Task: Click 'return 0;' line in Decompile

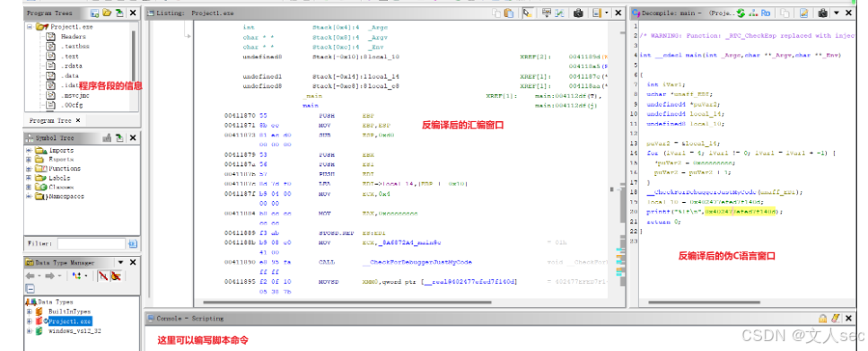Action: click(x=663, y=222)
